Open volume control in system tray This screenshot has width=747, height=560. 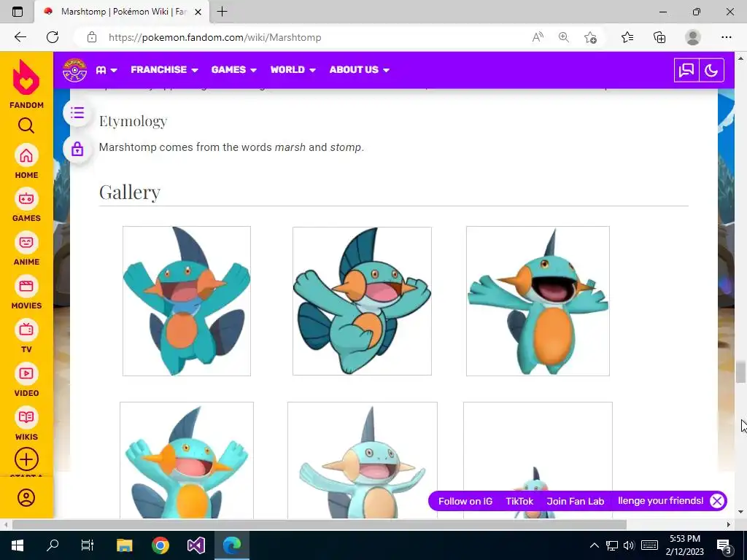point(629,545)
